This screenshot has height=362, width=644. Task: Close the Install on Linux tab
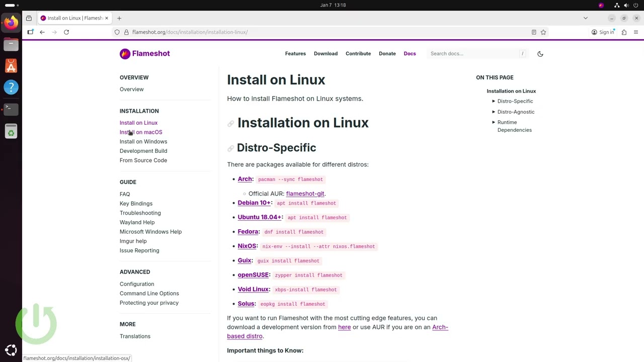(107, 18)
